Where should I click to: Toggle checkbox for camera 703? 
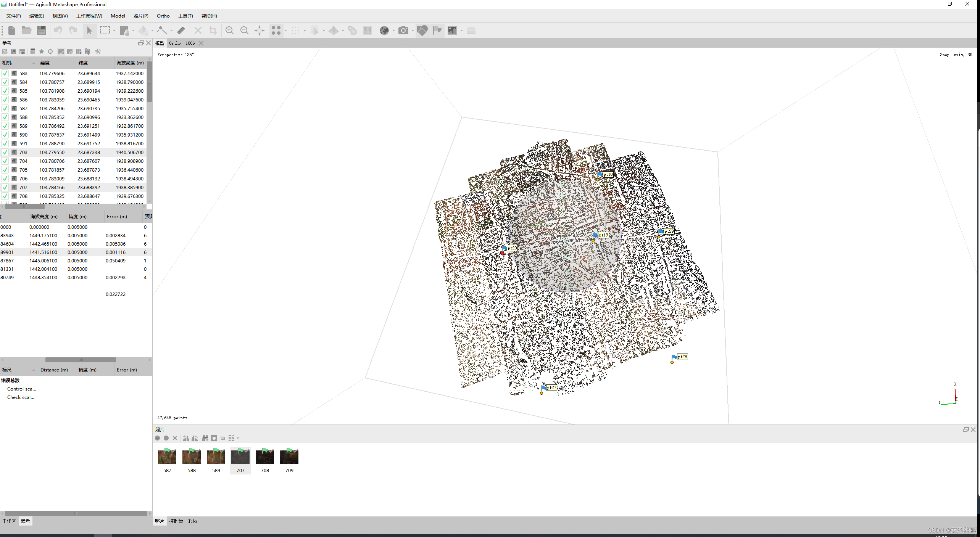[x=5, y=152]
